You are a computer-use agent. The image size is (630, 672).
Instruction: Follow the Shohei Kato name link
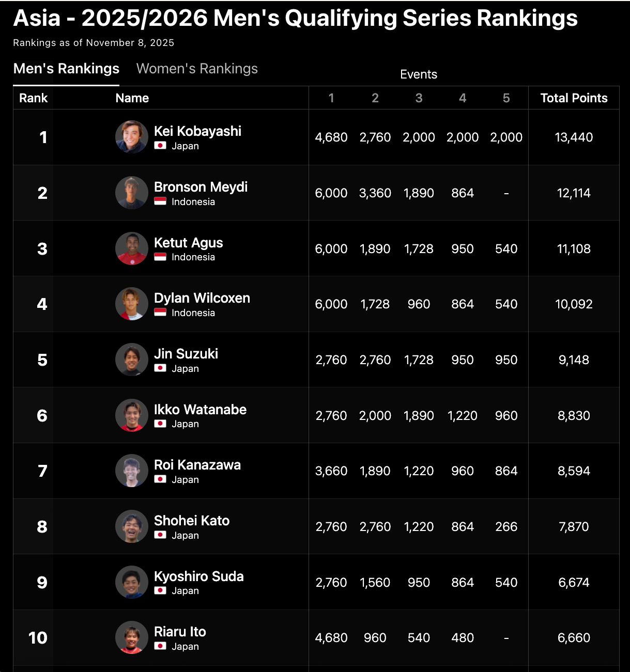point(192,521)
